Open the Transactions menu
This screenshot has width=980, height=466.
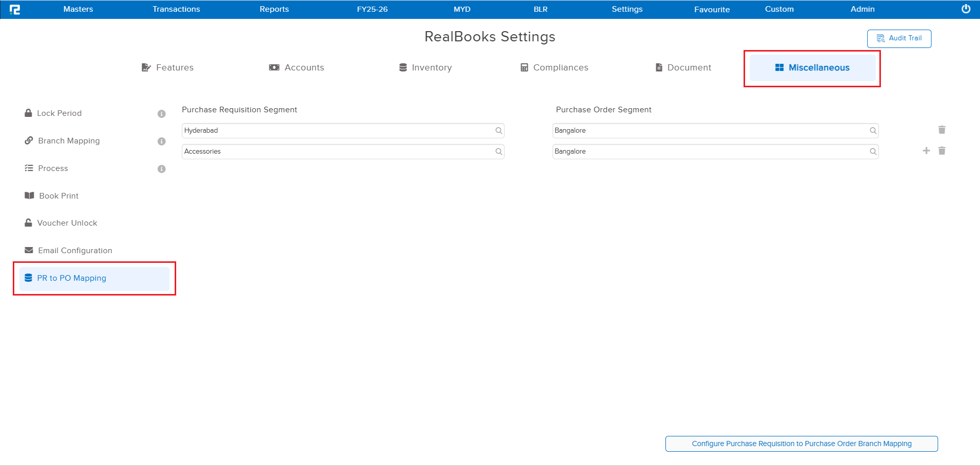click(x=176, y=9)
